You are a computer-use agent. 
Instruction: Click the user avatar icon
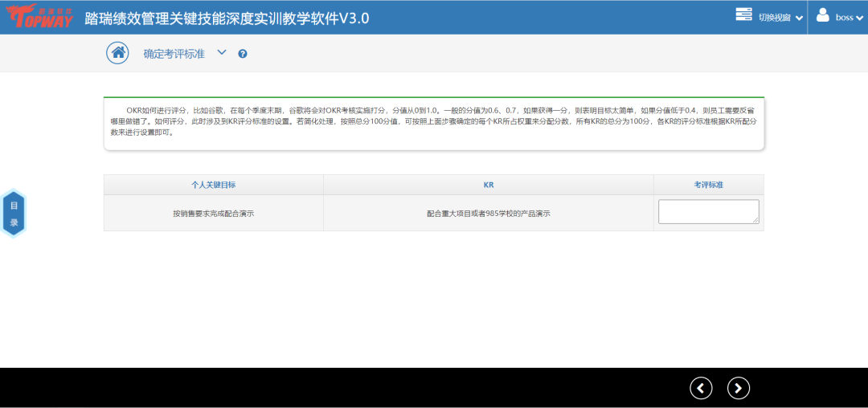click(x=822, y=15)
